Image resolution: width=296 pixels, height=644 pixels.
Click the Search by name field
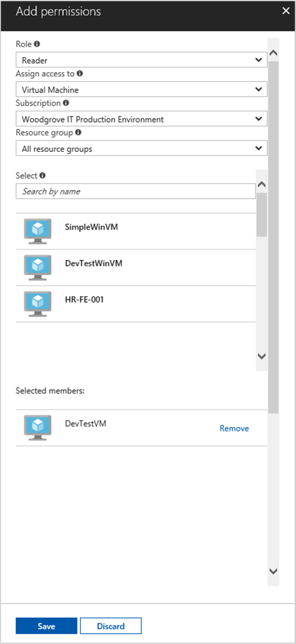135,191
